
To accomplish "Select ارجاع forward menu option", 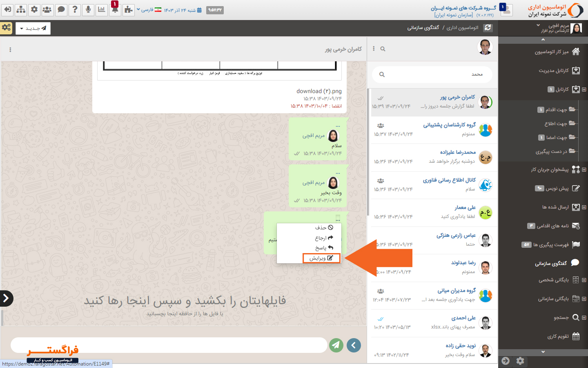I will click(x=323, y=238).
